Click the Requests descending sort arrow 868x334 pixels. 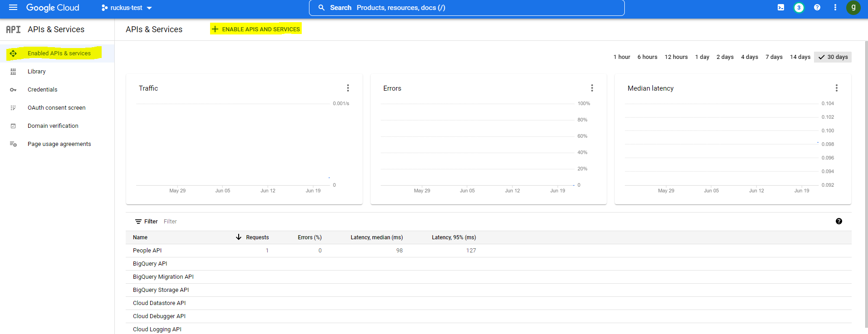(239, 237)
